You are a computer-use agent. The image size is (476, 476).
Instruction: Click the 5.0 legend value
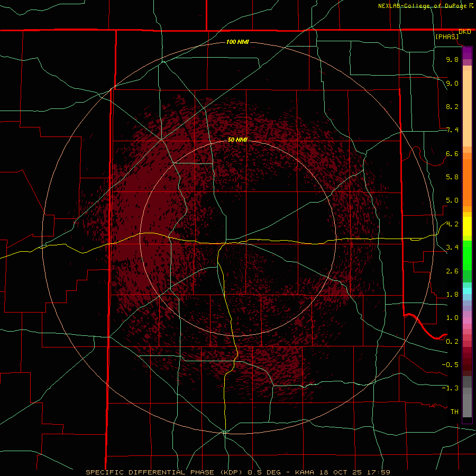[452, 200]
